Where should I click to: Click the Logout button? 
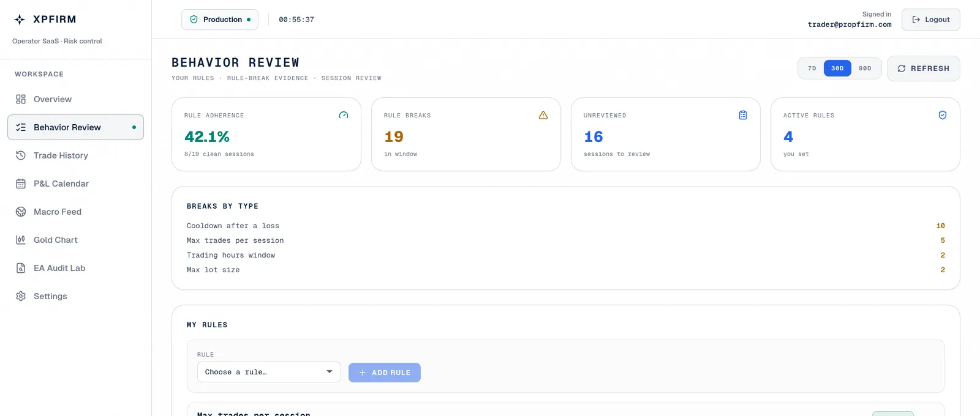click(931, 20)
